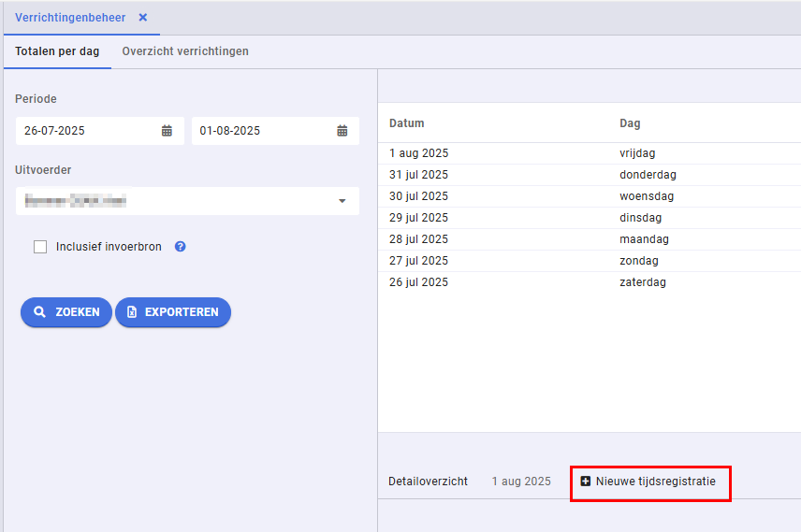Switch to Totalen per dag tab

(x=57, y=51)
